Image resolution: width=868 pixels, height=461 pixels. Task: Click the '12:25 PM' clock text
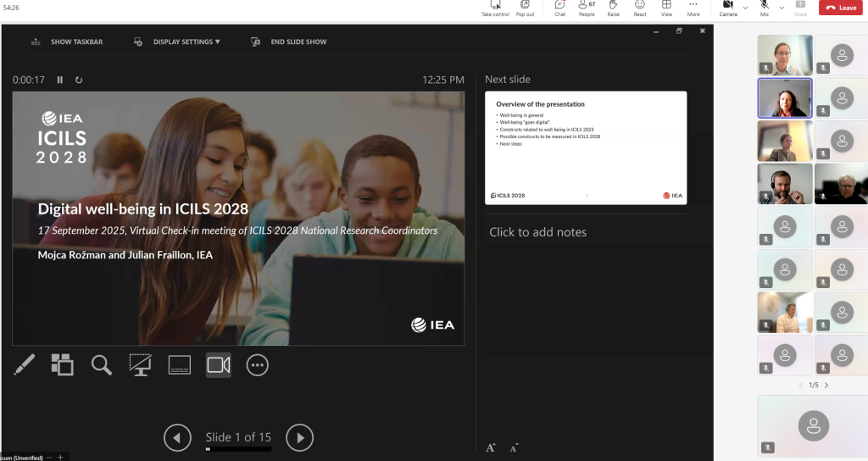pyautogui.click(x=442, y=80)
